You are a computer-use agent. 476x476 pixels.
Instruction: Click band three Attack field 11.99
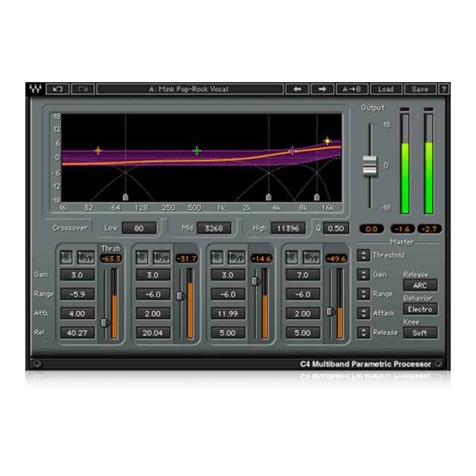click(228, 314)
